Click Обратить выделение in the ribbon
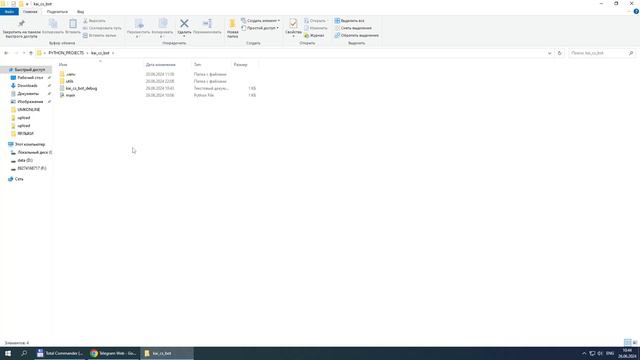The height and width of the screenshot is (360, 640). click(357, 36)
